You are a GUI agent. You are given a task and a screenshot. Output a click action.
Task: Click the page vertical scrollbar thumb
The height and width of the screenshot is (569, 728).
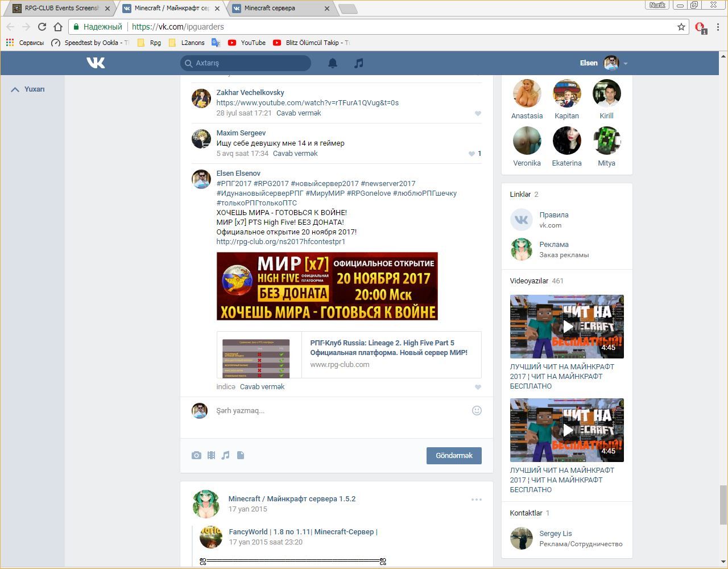pyautogui.click(x=723, y=505)
